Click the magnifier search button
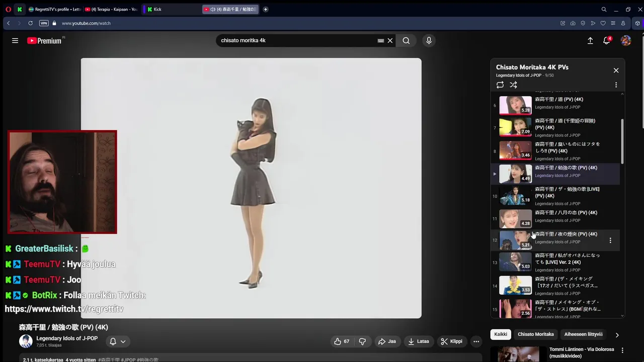Screen dimensions: 644x362 coord(406,41)
